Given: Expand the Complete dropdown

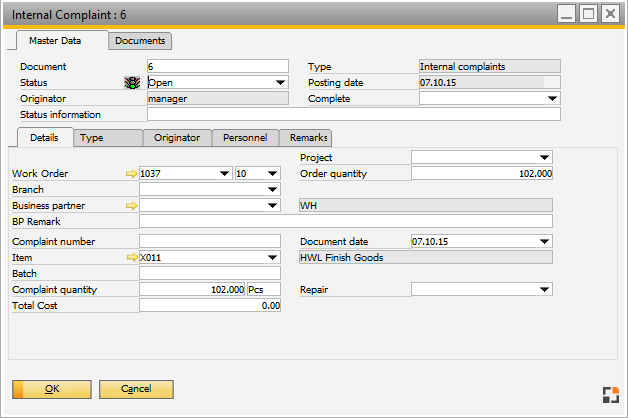Looking at the screenshot, I should 552,99.
